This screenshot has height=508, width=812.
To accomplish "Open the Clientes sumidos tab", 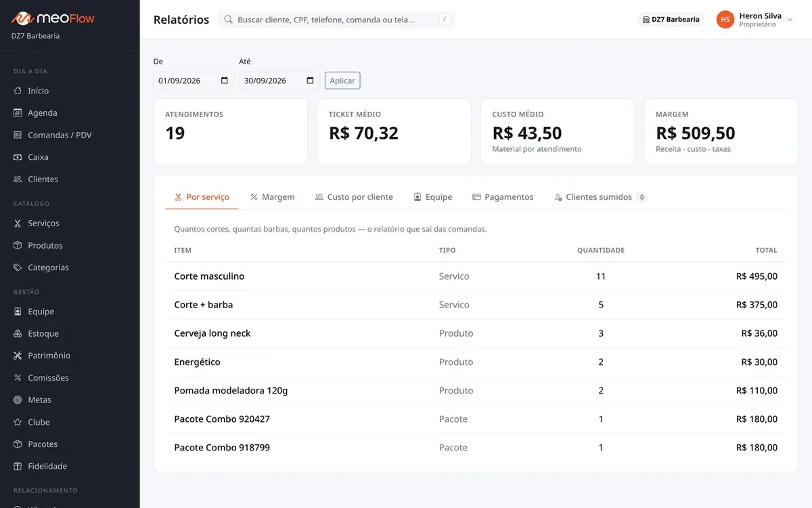I will pyautogui.click(x=601, y=197).
